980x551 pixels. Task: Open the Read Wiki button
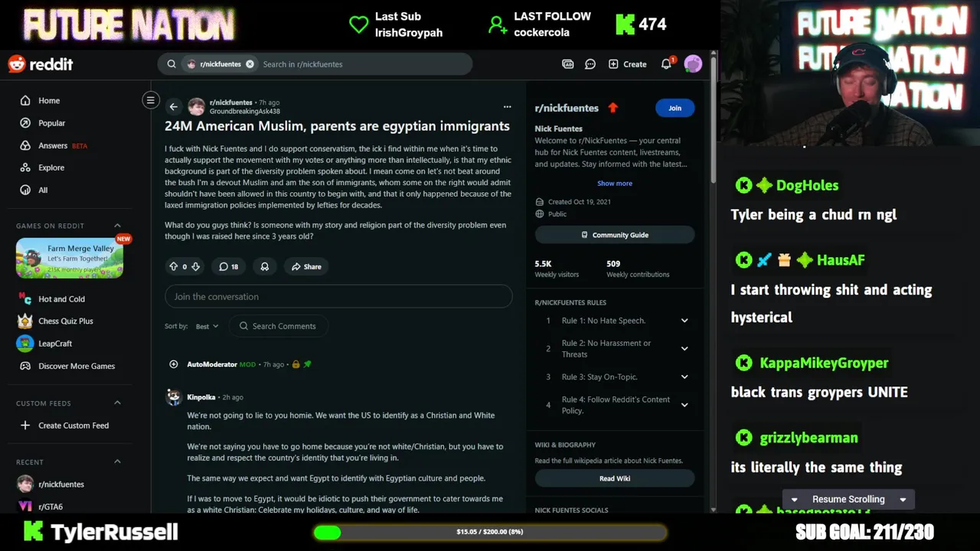point(615,478)
